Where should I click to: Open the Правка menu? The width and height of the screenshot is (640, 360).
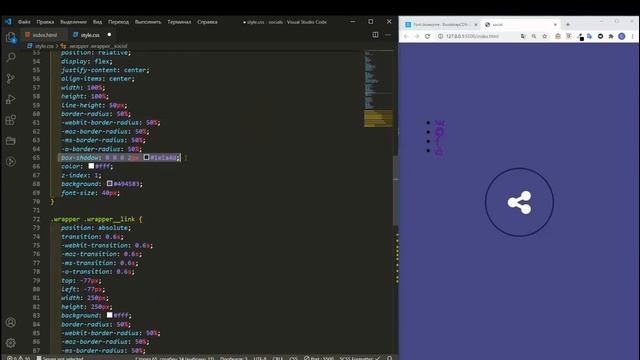pyautogui.click(x=45, y=22)
